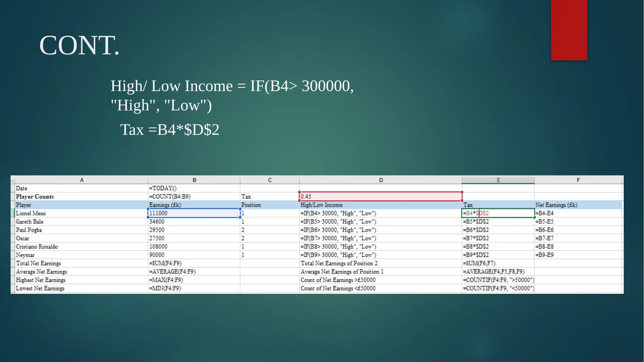The image size is (644, 362).
Task: Click the =B8-E8 net earnings cell
Action: (578, 247)
